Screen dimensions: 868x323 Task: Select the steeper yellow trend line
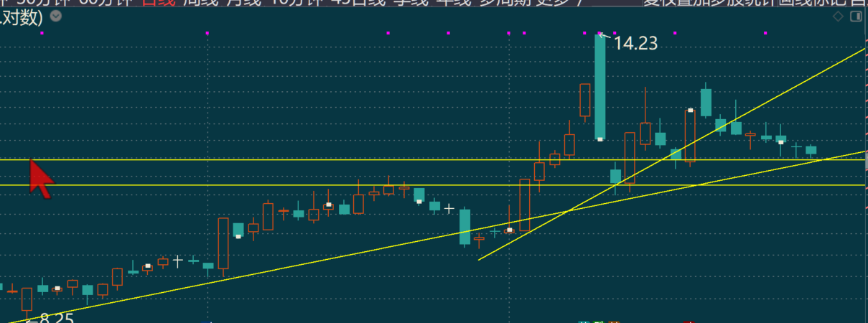tap(671, 154)
